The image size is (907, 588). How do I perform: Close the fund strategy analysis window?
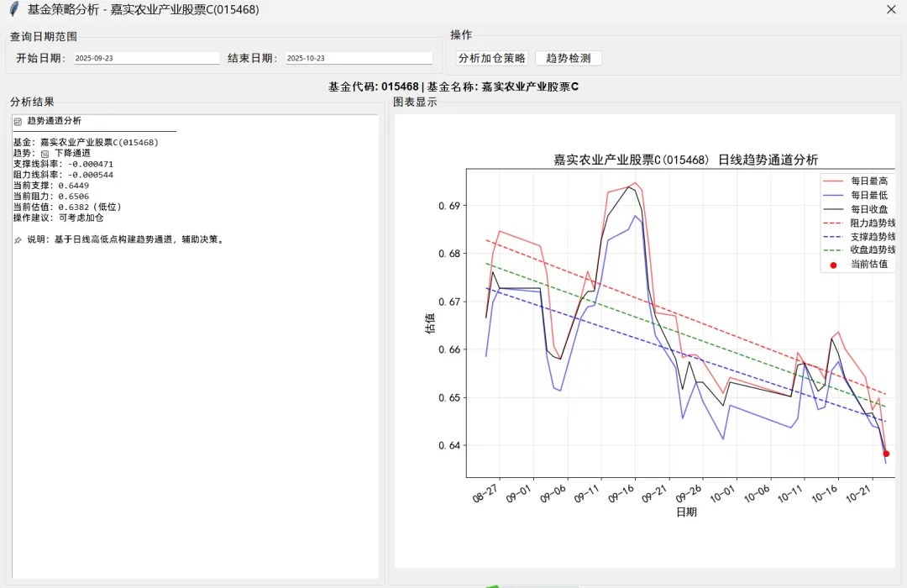click(x=891, y=9)
